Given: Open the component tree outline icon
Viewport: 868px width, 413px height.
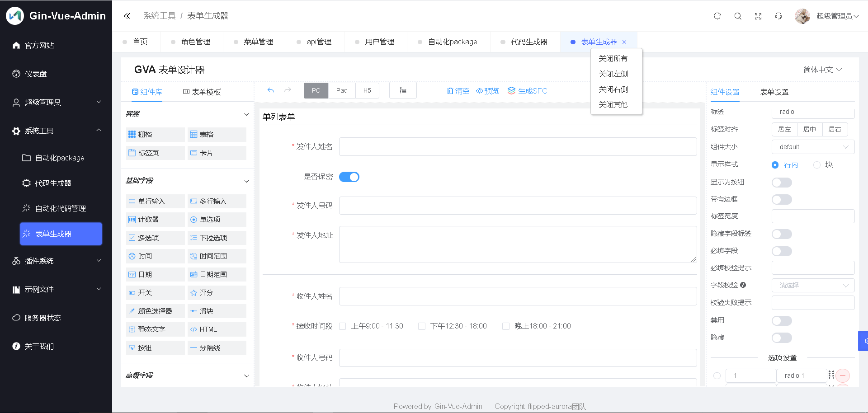Looking at the screenshot, I should tap(403, 90).
